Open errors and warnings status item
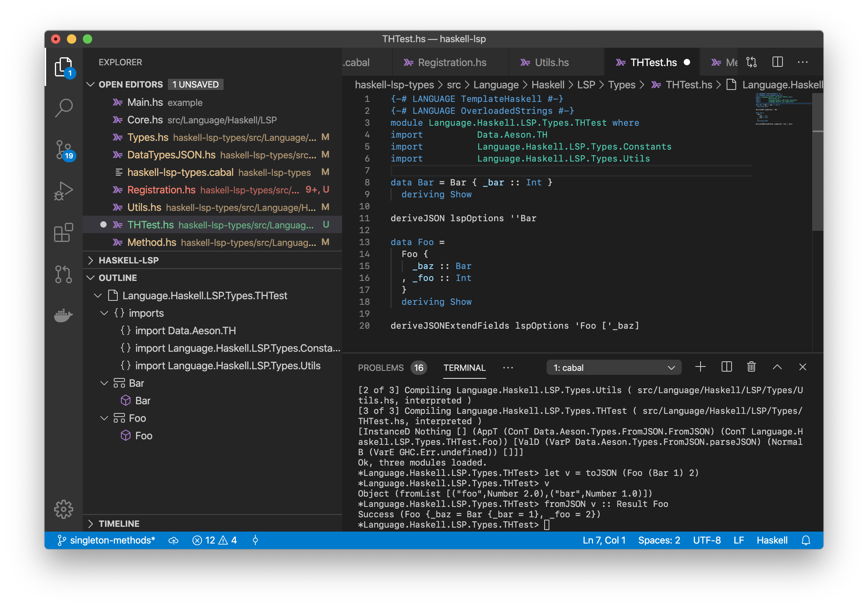Image resolution: width=868 pixels, height=608 pixels. (214, 540)
